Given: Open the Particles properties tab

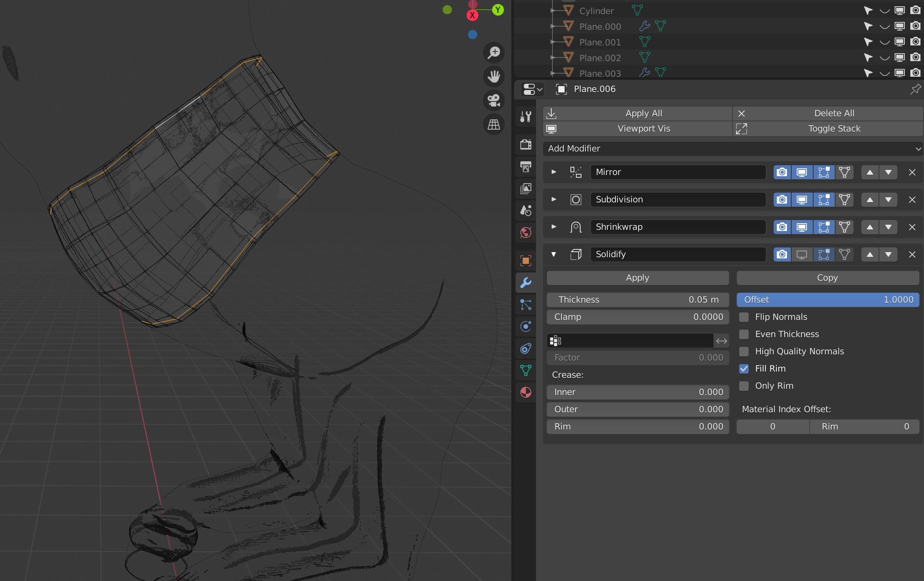Looking at the screenshot, I should 526,305.
